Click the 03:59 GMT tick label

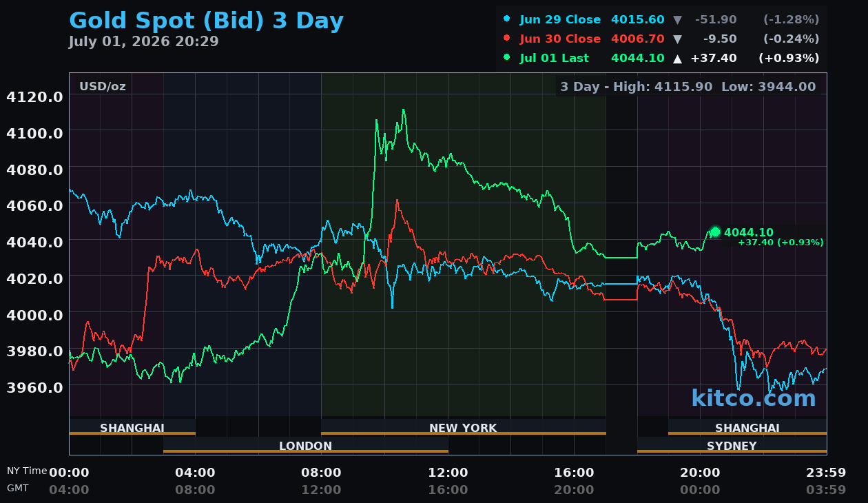click(826, 490)
